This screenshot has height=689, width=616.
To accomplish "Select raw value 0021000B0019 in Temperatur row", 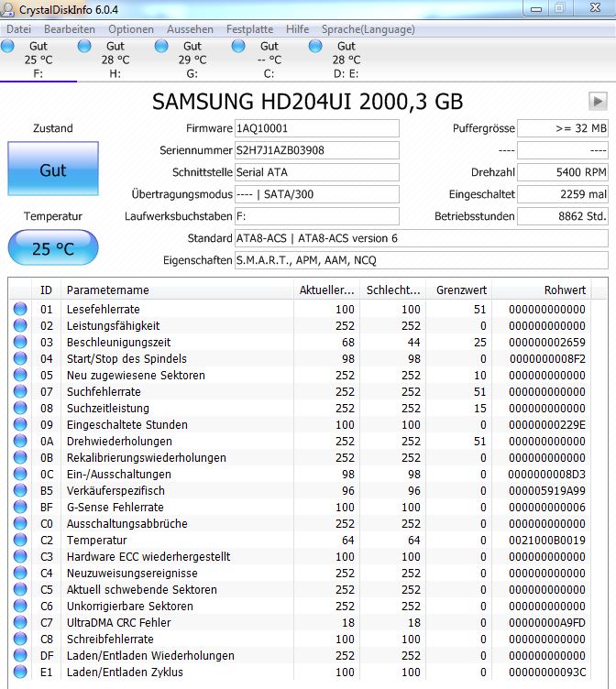I will pyautogui.click(x=547, y=540).
